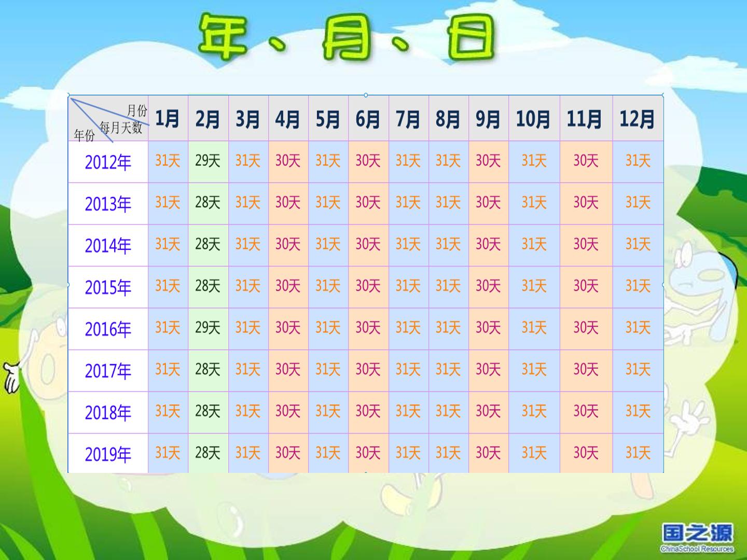Image resolution: width=747 pixels, height=560 pixels.
Task: Select 30天 in the 2016年 11月 cell
Action: point(586,328)
